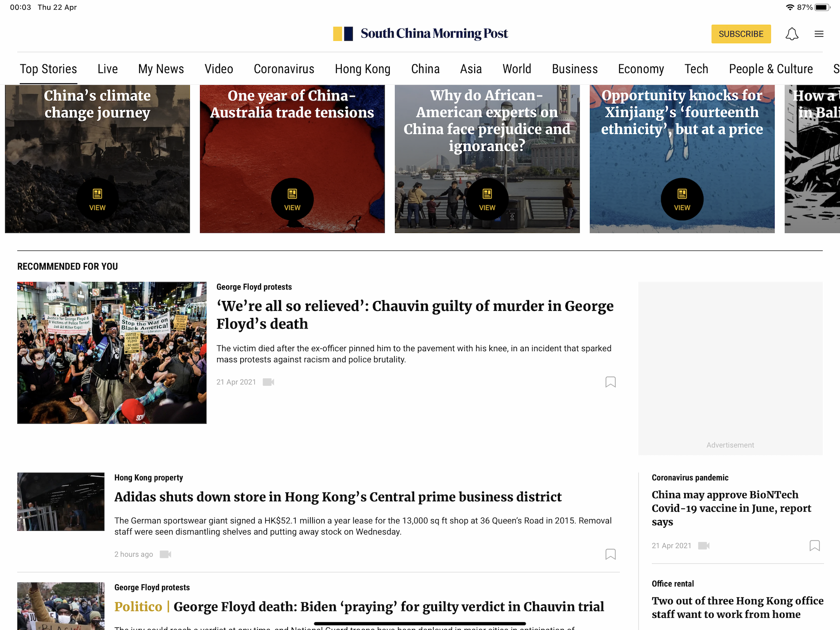
Task: Select the Hong Kong tab
Action: [362, 69]
